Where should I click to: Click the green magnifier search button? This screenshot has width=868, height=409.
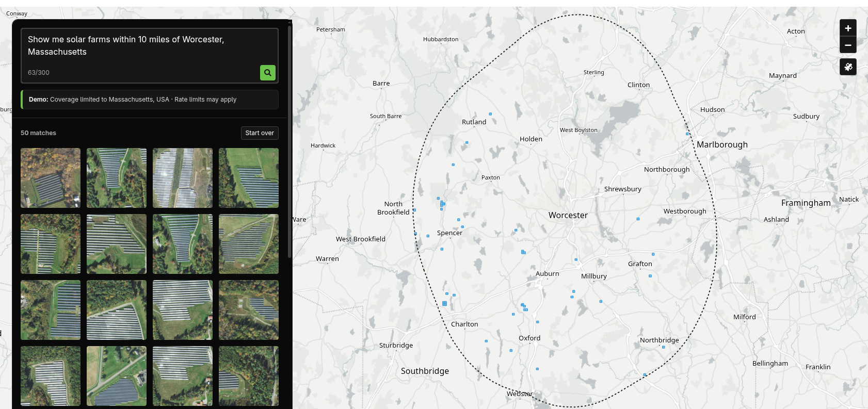pos(267,73)
